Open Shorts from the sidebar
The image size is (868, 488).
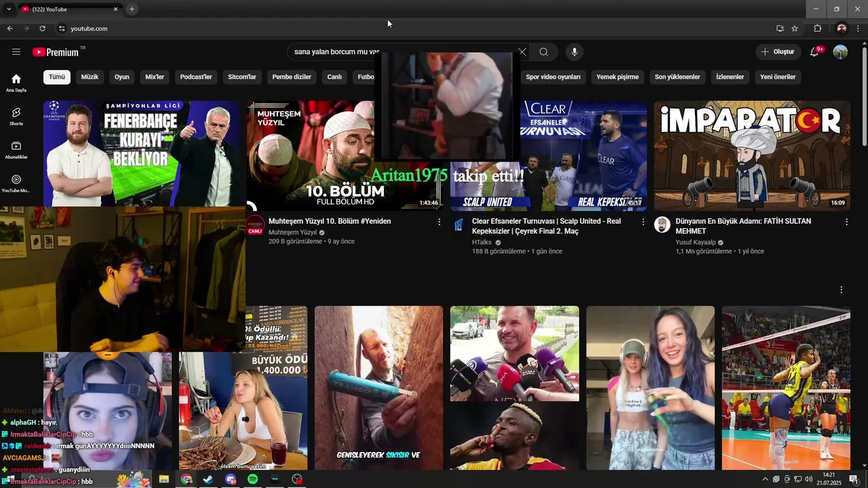coord(16,116)
